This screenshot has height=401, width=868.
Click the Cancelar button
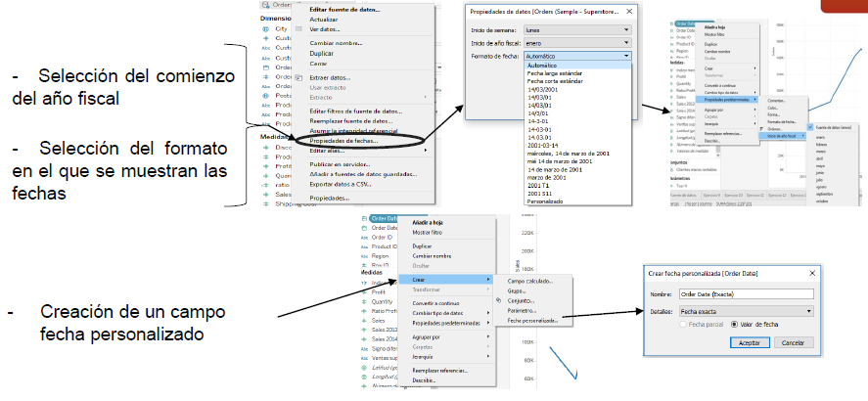point(793,343)
